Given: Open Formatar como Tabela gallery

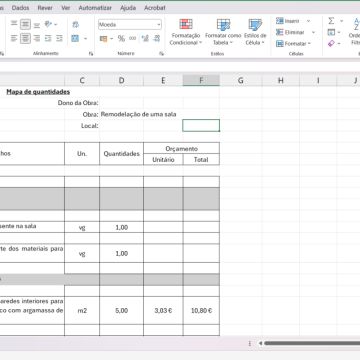Looking at the screenshot, I should [223, 32].
